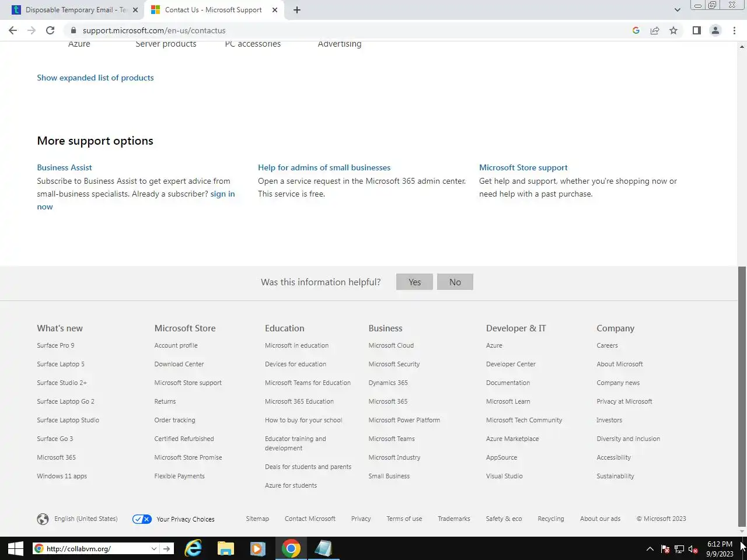Open a new browser tab
Image resolution: width=747 pixels, height=560 pixels.
[x=296, y=10]
